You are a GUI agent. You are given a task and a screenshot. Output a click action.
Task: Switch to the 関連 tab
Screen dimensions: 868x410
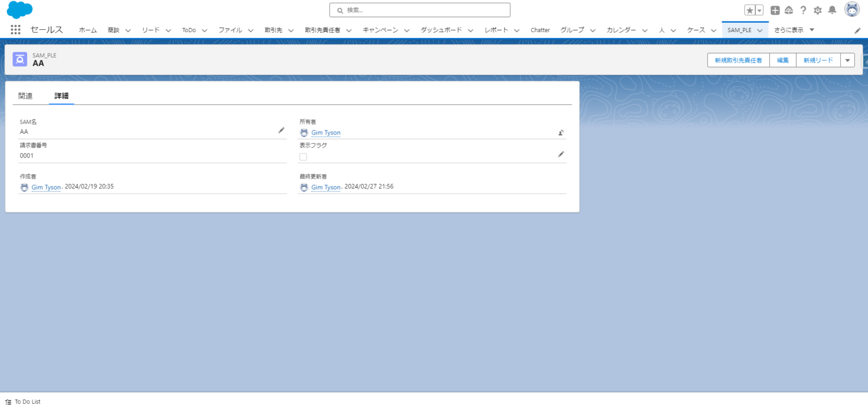pyautogui.click(x=25, y=96)
